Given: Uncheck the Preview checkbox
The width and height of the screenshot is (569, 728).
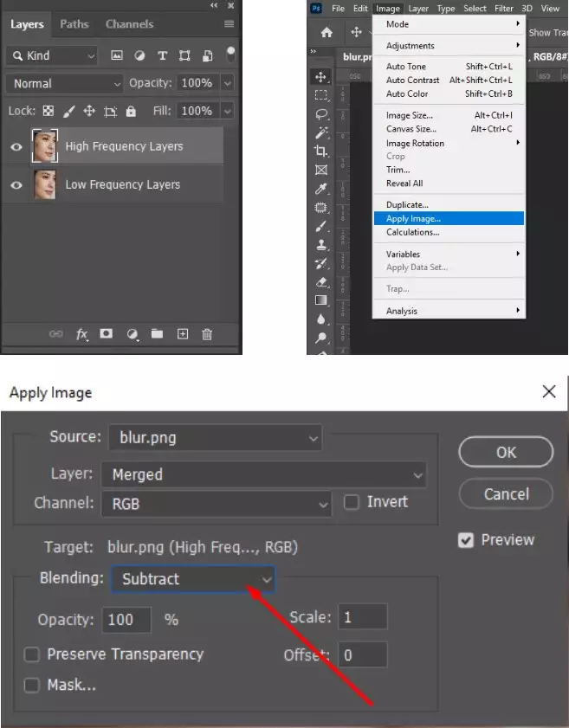Looking at the screenshot, I should [x=466, y=540].
